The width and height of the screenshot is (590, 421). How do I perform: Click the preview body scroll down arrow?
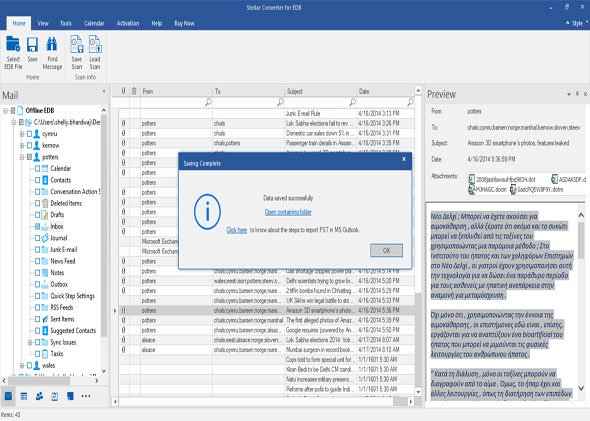[581, 388]
